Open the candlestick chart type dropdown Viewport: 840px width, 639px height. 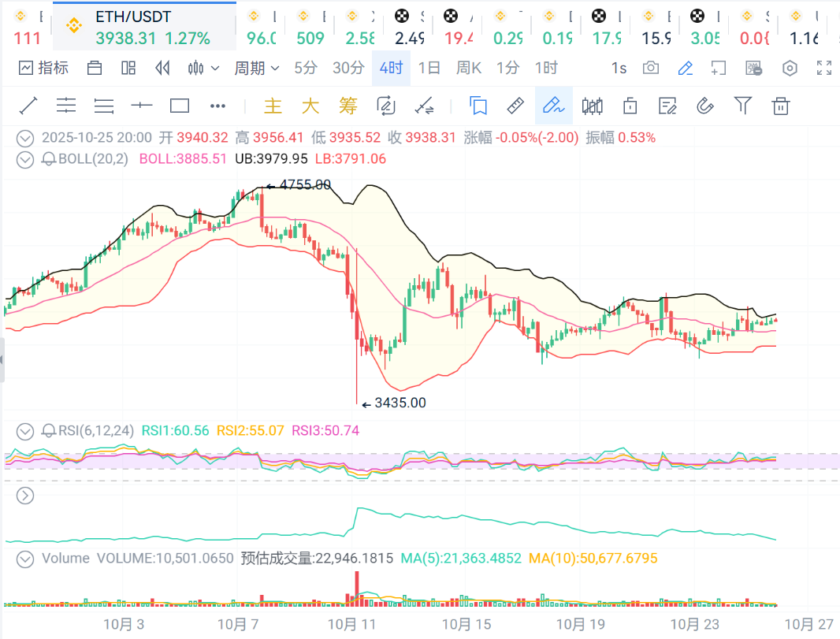click(203, 69)
